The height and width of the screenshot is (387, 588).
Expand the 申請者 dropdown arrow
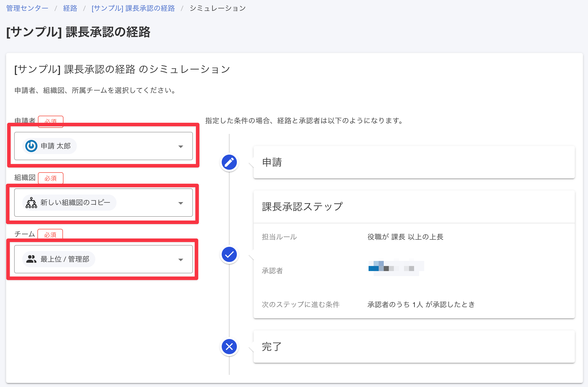[180, 147]
